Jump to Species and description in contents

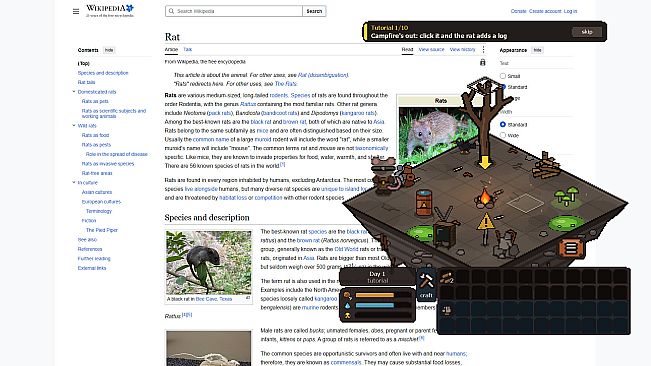pos(103,73)
